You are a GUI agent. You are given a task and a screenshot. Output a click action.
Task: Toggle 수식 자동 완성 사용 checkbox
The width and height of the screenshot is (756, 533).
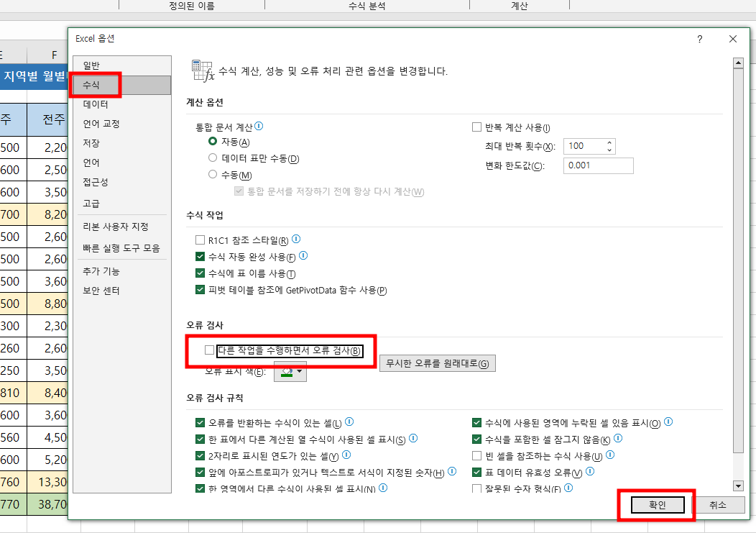click(x=200, y=256)
